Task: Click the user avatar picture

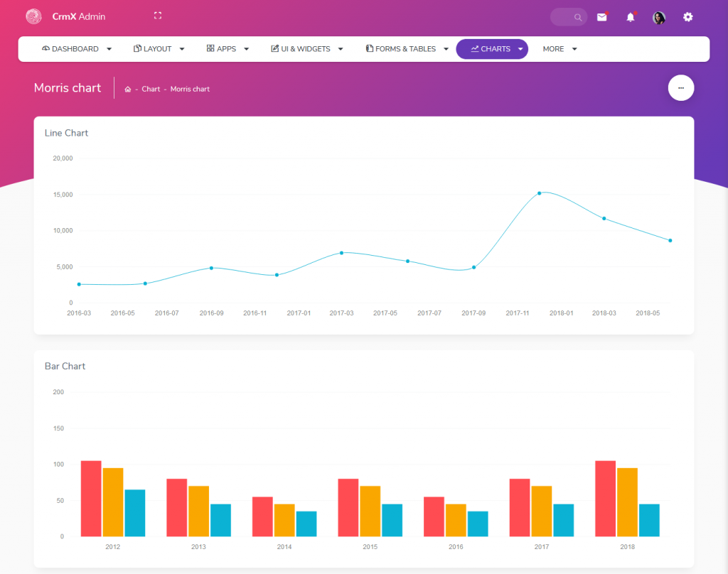Action: (659, 18)
